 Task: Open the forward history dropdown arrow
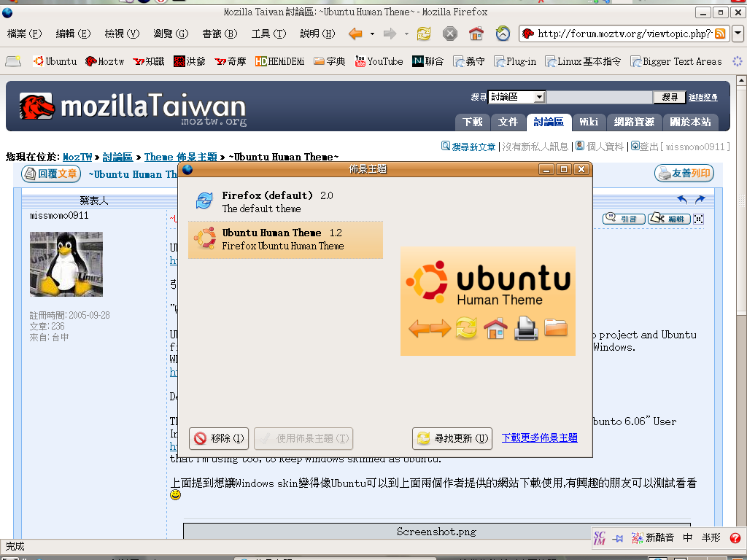coord(406,34)
